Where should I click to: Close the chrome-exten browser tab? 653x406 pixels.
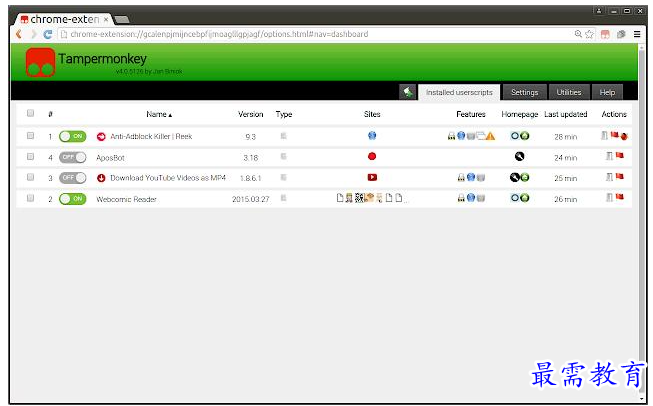click(106, 19)
